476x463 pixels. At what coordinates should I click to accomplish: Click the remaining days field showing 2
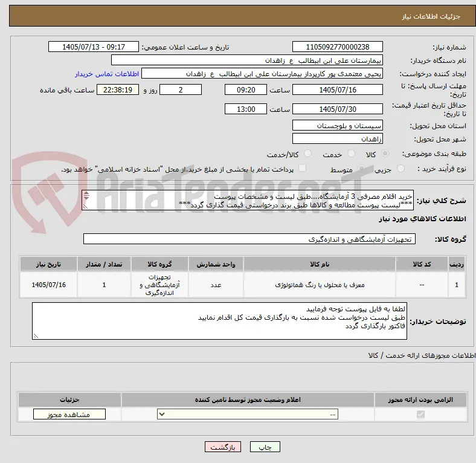tap(181, 90)
